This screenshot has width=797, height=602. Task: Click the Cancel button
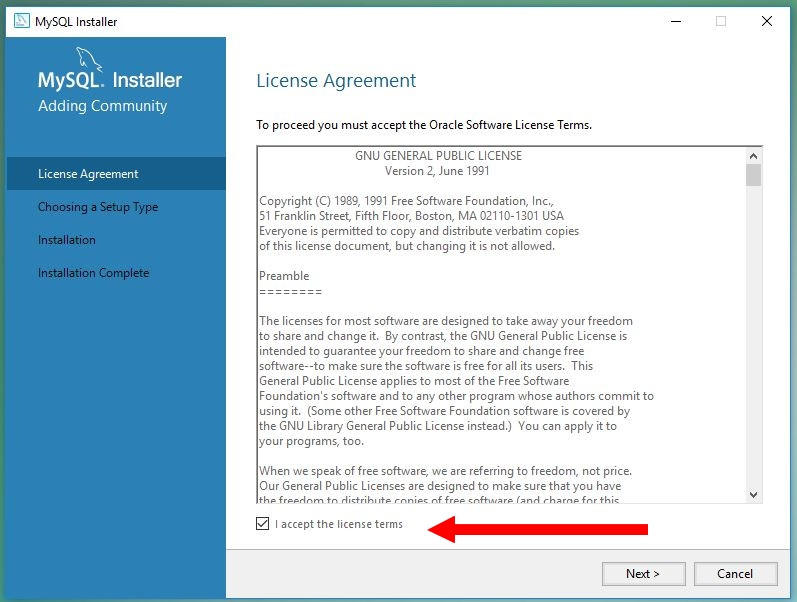coord(735,574)
